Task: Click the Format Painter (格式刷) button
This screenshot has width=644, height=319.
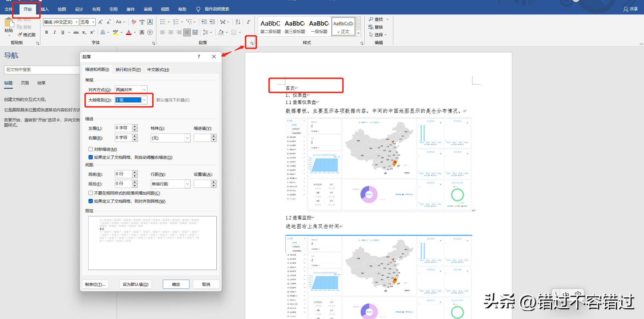Action: (x=26, y=35)
